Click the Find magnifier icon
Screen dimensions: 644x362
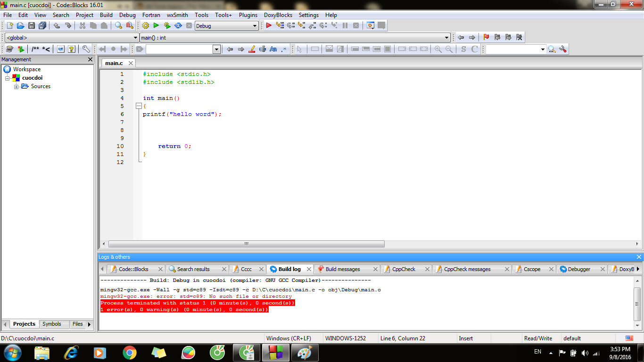(x=118, y=26)
